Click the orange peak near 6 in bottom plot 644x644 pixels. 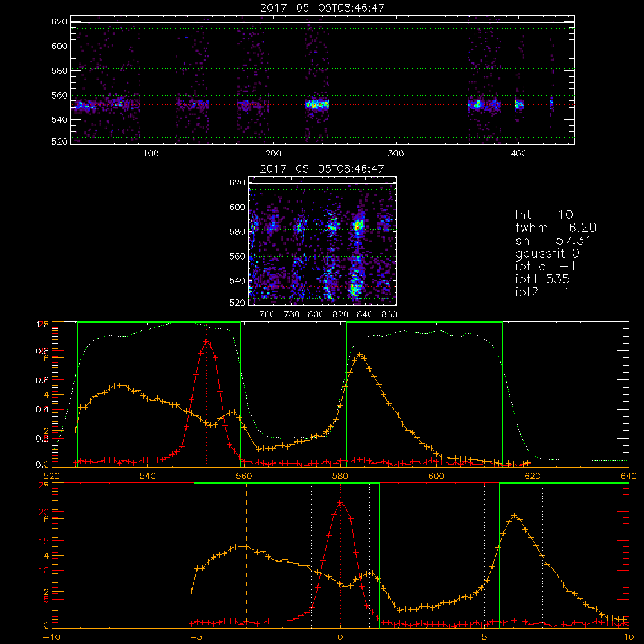coord(515,515)
